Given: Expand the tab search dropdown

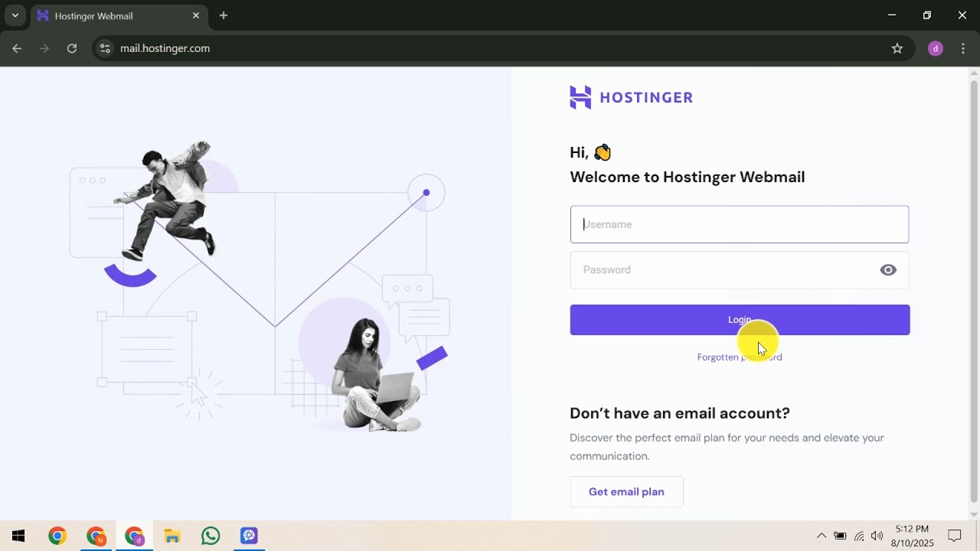Looking at the screenshot, I should (x=15, y=15).
